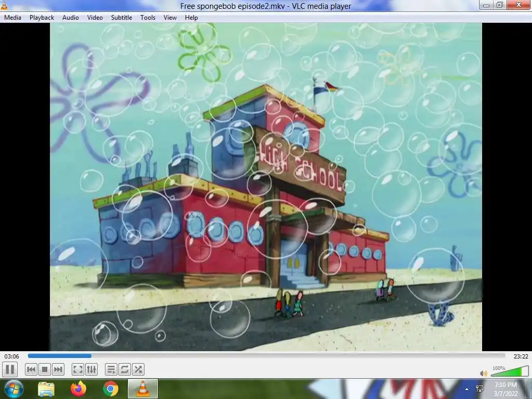Image resolution: width=532 pixels, height=399 pixels.
Task: Close the VLC media player window
Action: [x=519, y=5]
